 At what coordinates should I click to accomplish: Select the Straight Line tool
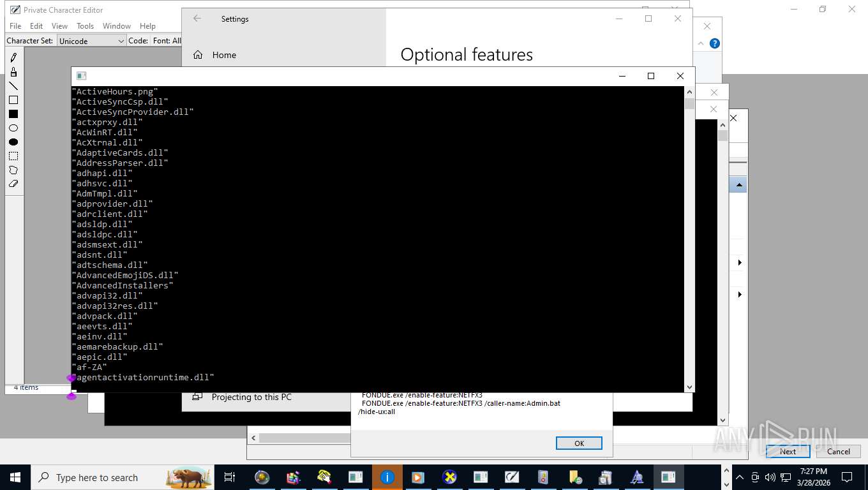[13, 86]
